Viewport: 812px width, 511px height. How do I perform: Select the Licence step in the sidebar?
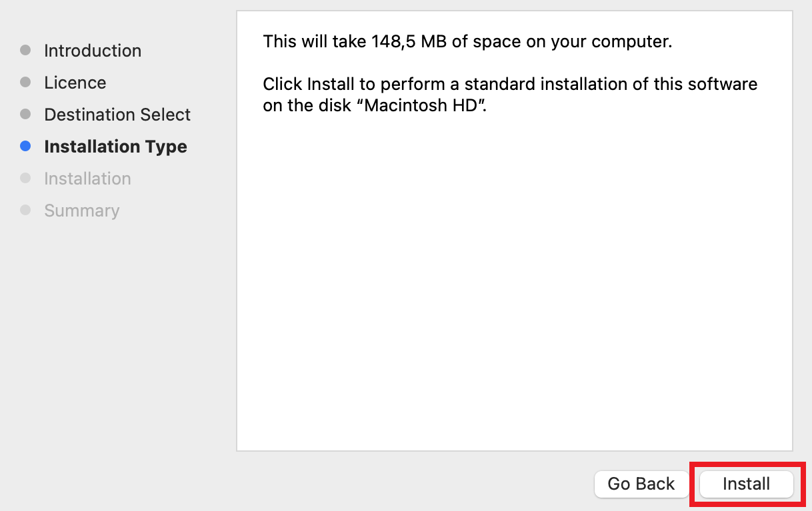click(x=75, y=82)
